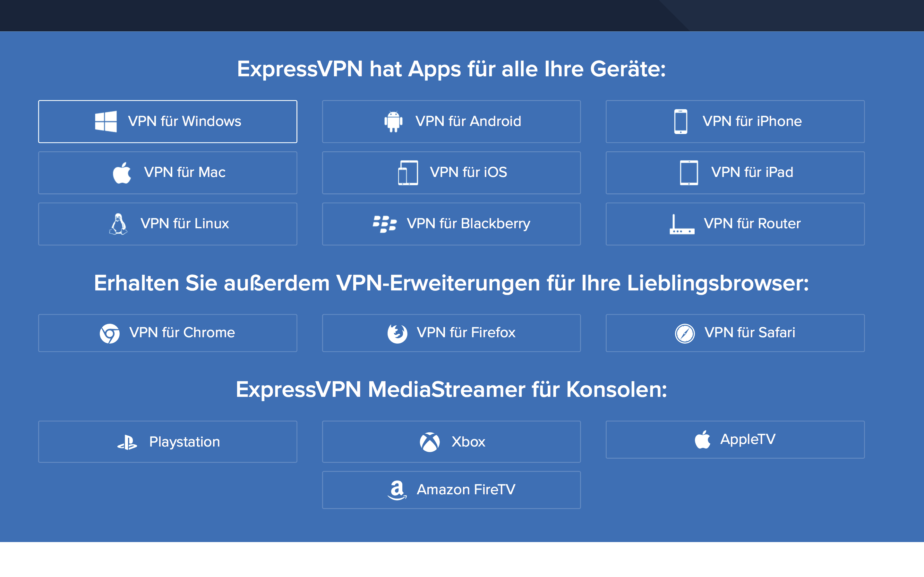924x577 pixels.
Task: Select Amazon FireTV text link
Action: pos(466,489)
